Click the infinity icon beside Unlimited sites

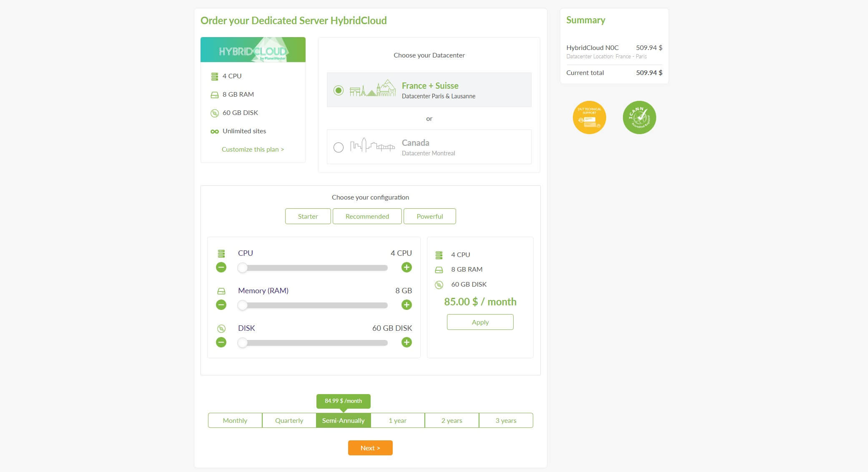215,131
